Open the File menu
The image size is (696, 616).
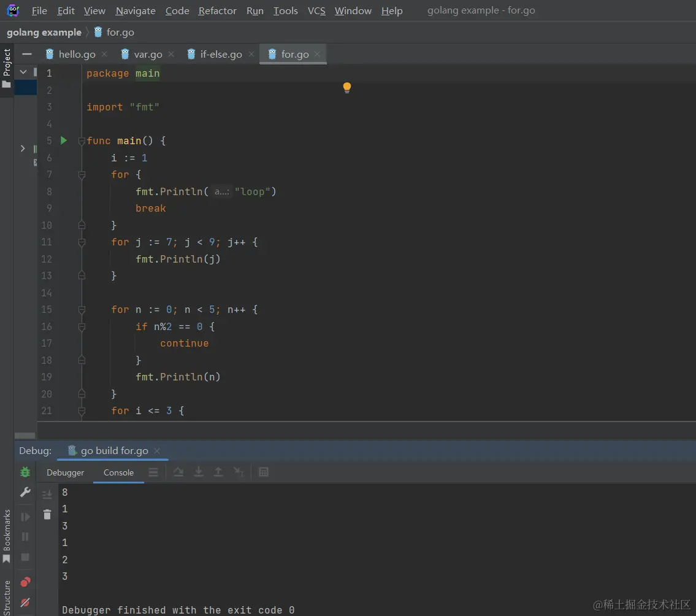(x=39, y=10)
